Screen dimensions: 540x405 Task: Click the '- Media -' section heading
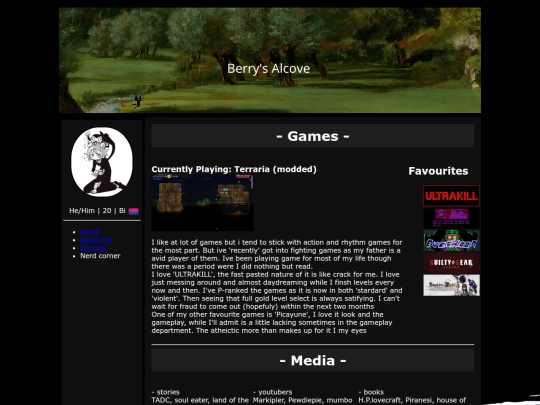[313, 361]
